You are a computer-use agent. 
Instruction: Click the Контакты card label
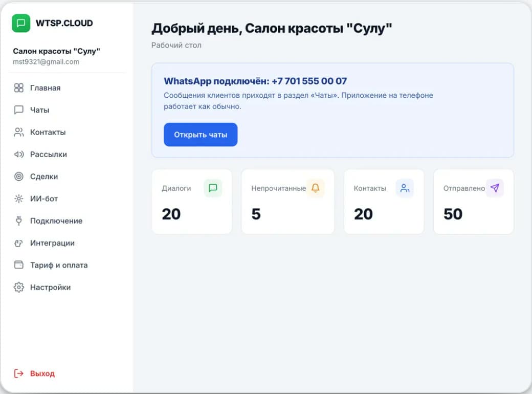[x=370, y=188]
